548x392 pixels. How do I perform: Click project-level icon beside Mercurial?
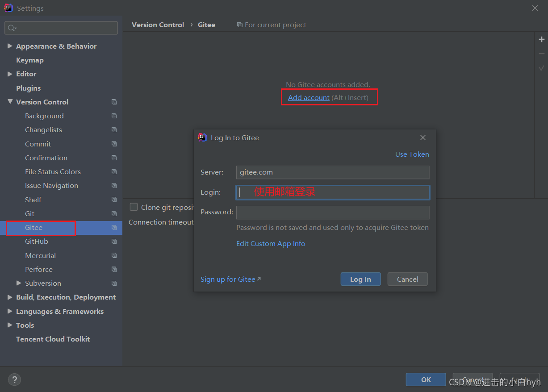tap(114, 255)
